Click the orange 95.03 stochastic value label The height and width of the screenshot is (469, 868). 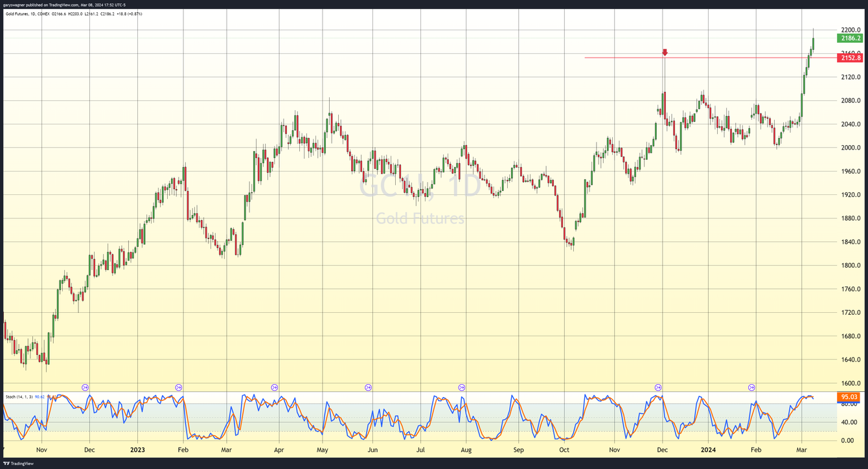click(x=849, y=396)
